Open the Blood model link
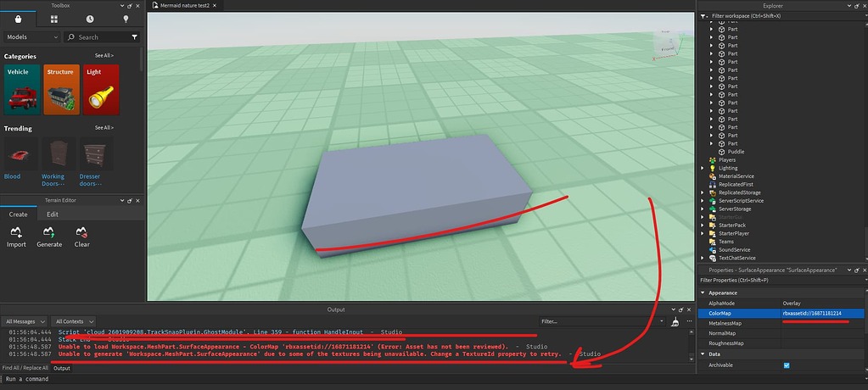Viewport: 868px width, 390px height. click(12, 176)
